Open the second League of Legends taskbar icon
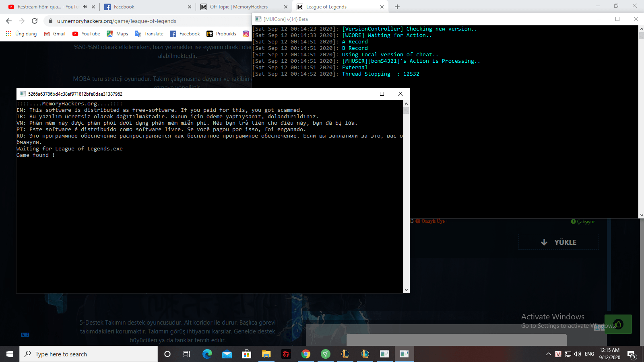644x362 pixels. [365, 354]
